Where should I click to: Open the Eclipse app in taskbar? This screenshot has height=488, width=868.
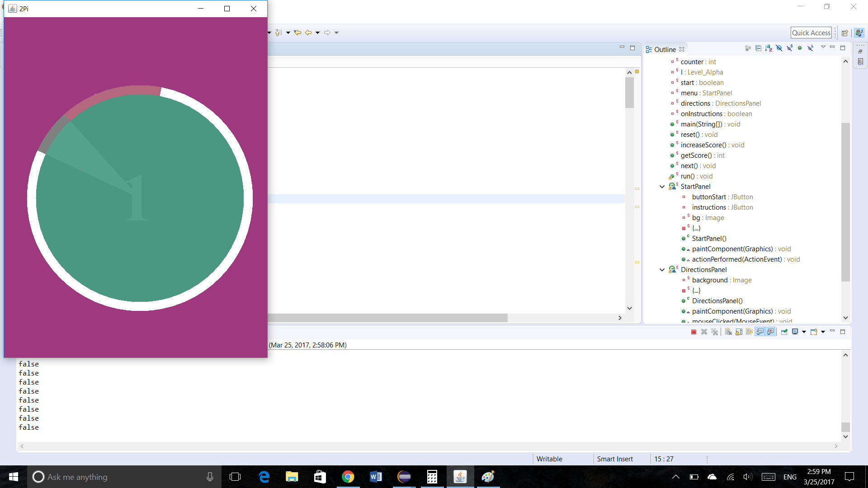[x=404, y=477]
